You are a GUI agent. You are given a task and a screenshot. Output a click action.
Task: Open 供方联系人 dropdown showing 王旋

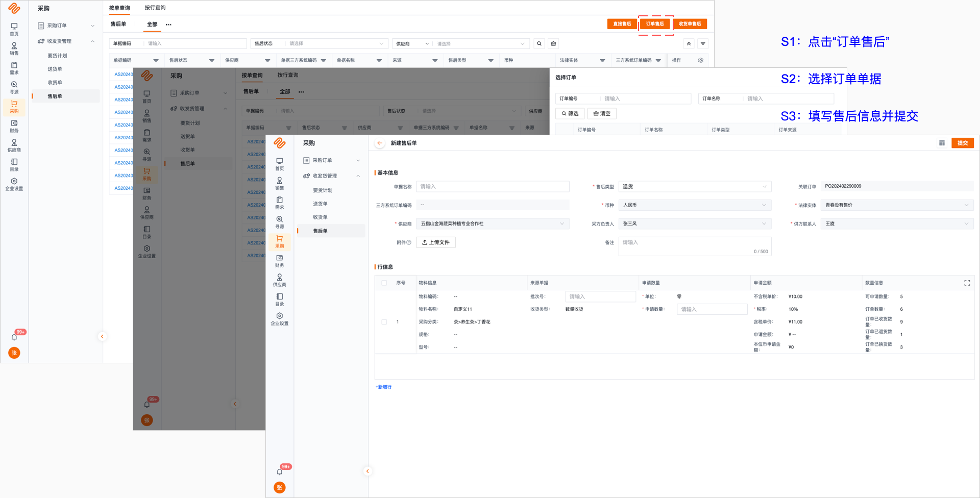(897, 223)
